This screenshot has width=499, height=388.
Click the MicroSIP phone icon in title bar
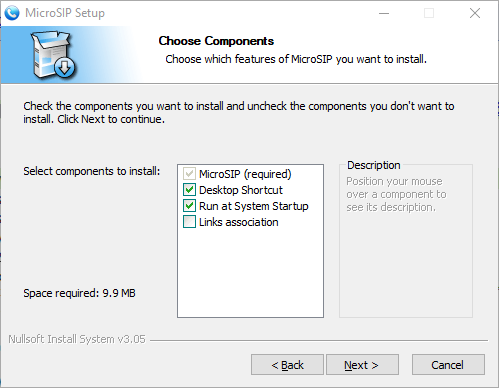pyautogui.click(x=12, y=13)
